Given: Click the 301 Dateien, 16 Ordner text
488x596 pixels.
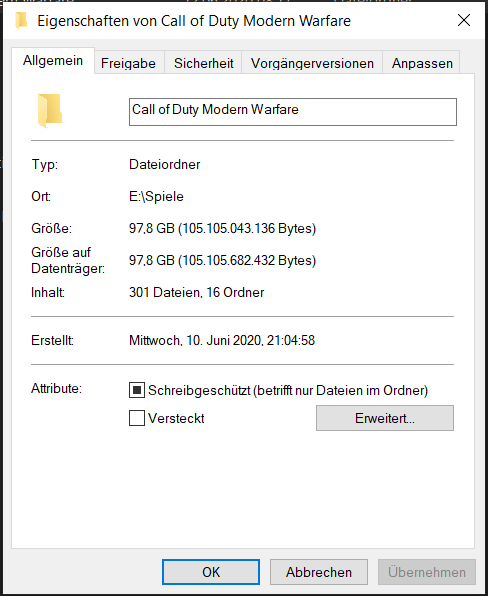Looking at the screenshot, I should coord(196,292).
